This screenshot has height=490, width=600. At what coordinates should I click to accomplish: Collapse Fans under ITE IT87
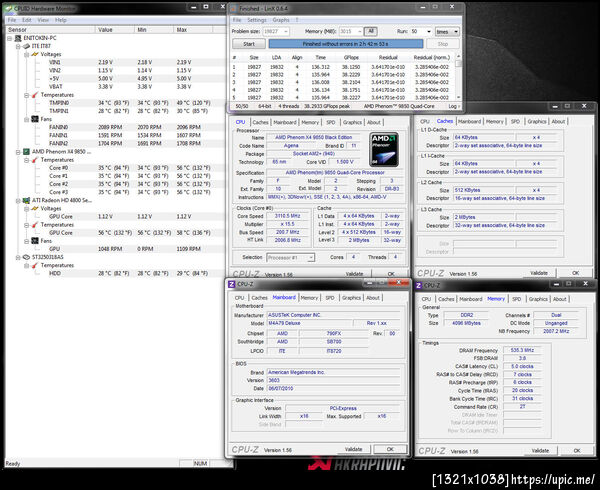tap(26, 119)
